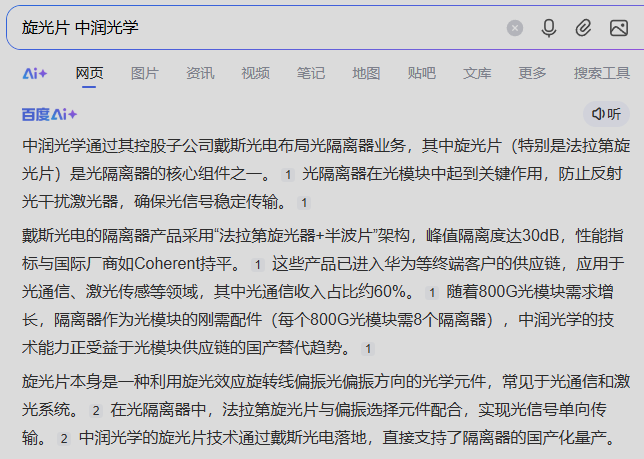
Task: Open citation 1 after 收入占比约60%
Action: (x=432, y=293)
